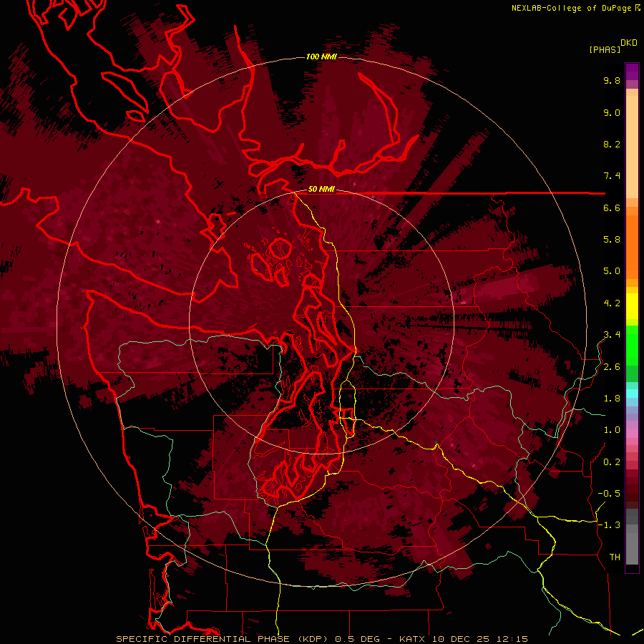This screenshot has width=644, height=644.
Task: Click the 50 NMI range ring label
Action: click(x=321, y=189)
